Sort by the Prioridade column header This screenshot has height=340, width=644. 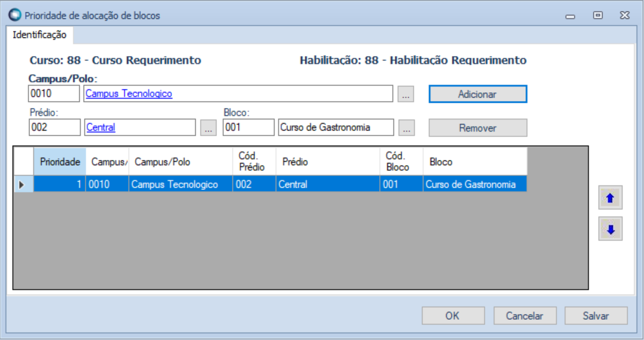click(59, 162)
